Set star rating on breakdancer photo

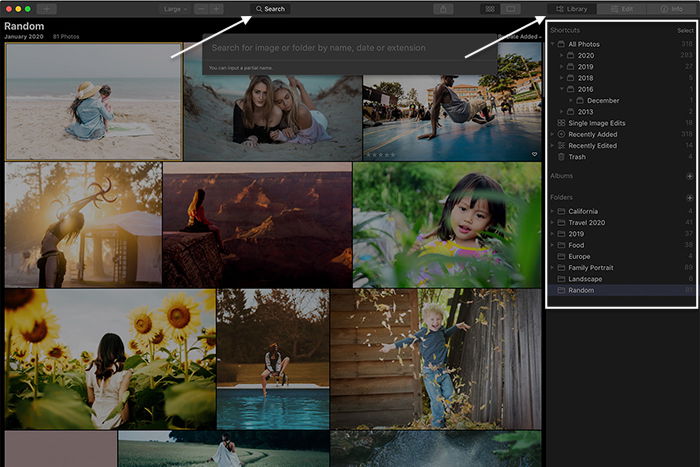(x=381, y=155)
